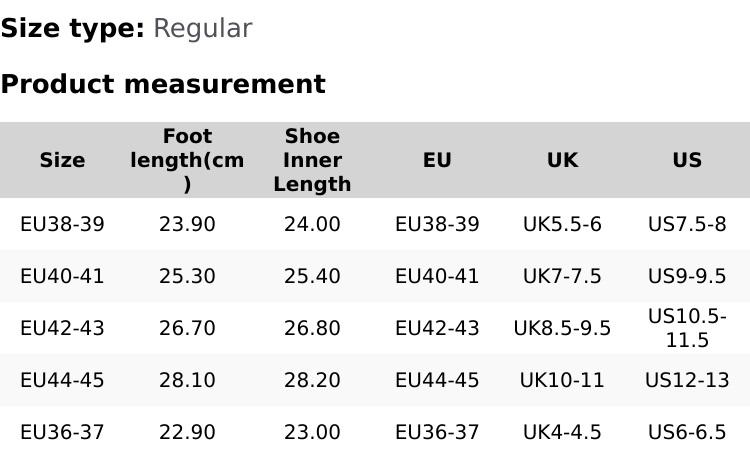
Task: Click the "Foot length(cm)" column header
Action: [187, 160]
